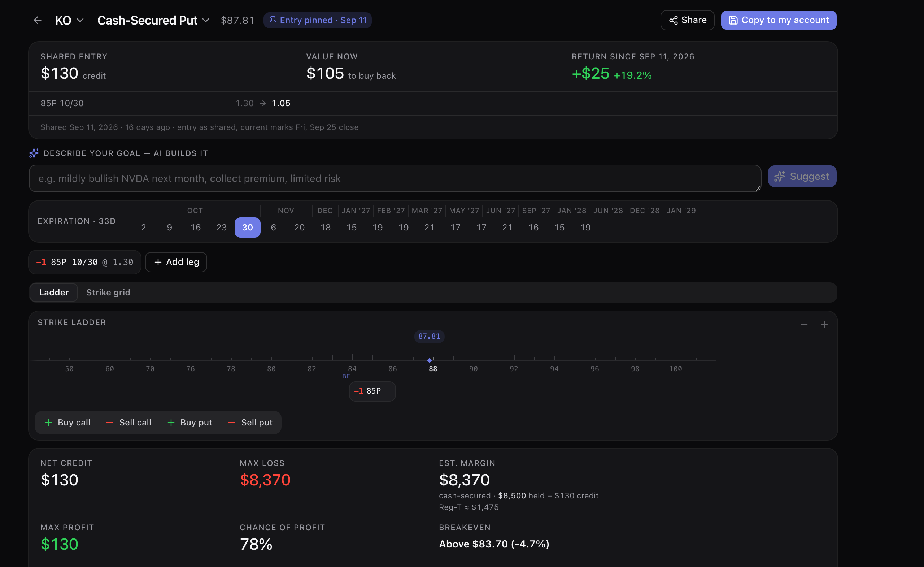Viewport: 924px width, 567px height.
Task: Click the -1 85P marker on the ladder
Action: (x=372, y=391)
